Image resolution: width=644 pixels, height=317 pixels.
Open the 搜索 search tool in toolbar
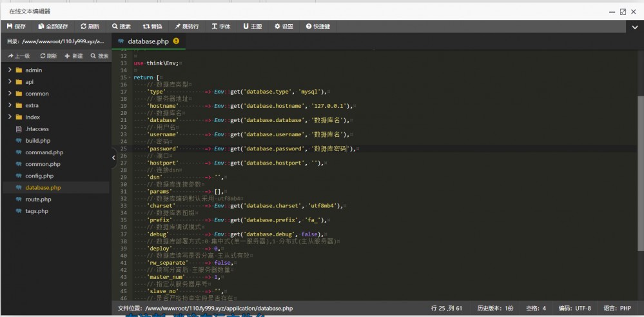(x=122, y=26)
